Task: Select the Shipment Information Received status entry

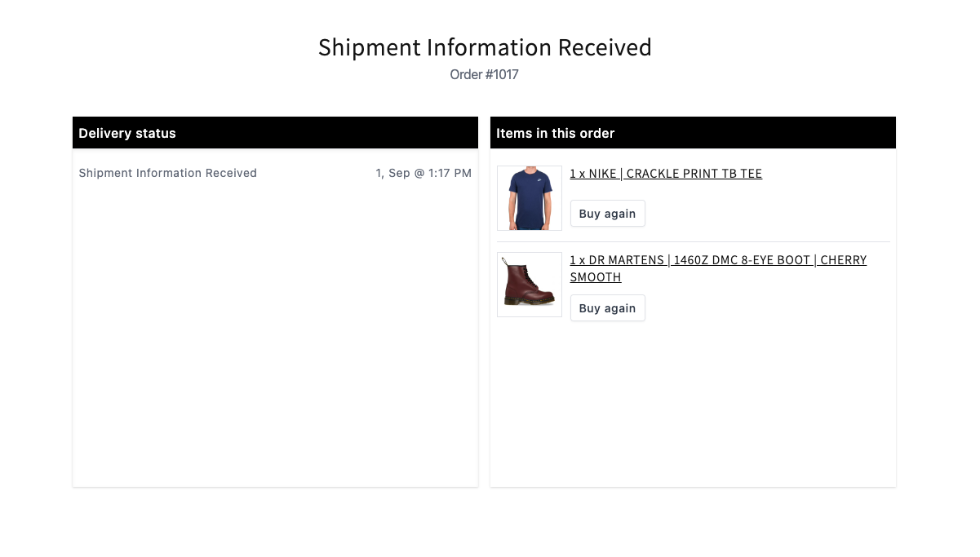Action: [168, 173]
